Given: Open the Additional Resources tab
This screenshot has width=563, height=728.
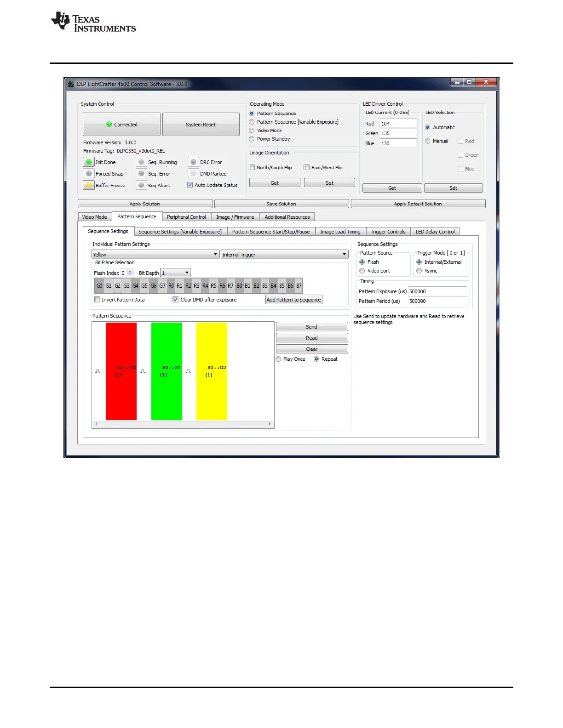Looking at the screenshot, I should coord(287,217).
